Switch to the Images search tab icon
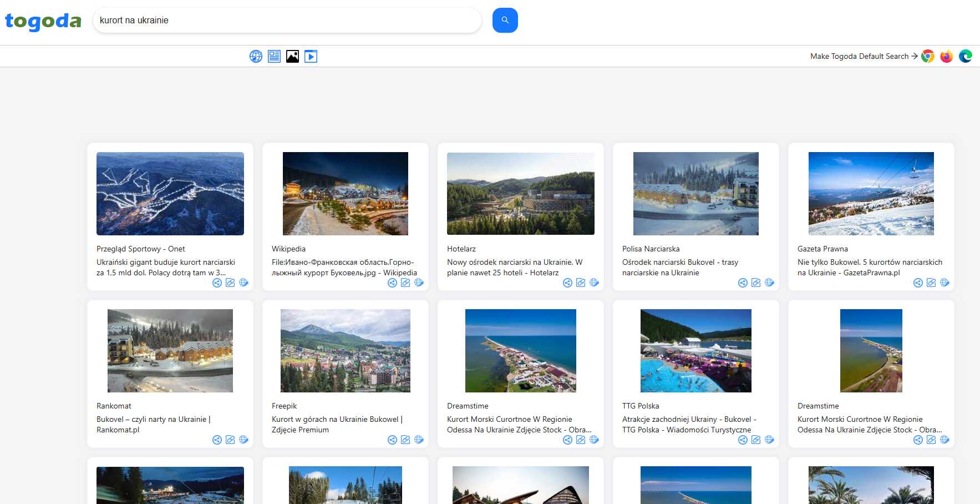Screen dimensions: 980x504 click(292, 56)
